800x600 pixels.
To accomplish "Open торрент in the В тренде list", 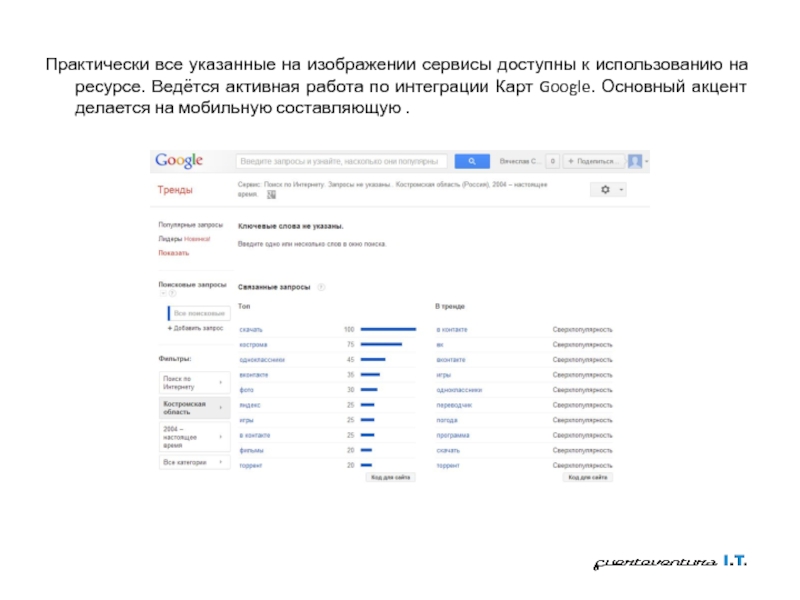I will 448,465.
